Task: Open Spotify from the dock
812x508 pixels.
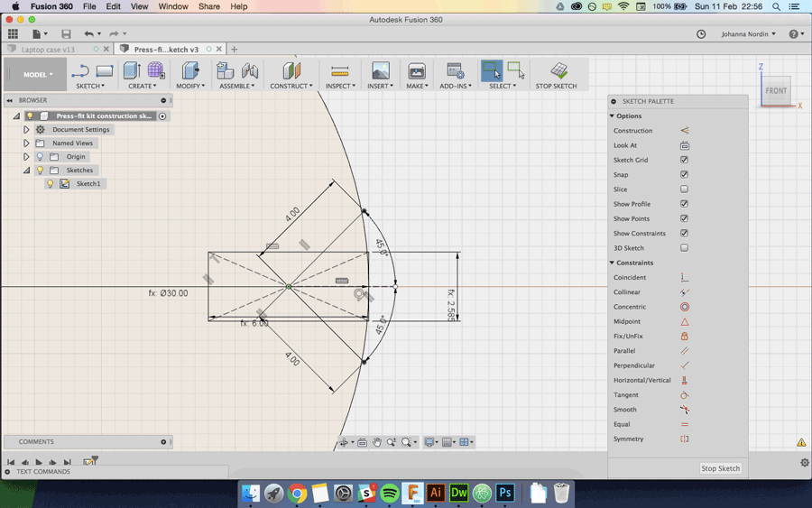Action: (x=390, y=493)
